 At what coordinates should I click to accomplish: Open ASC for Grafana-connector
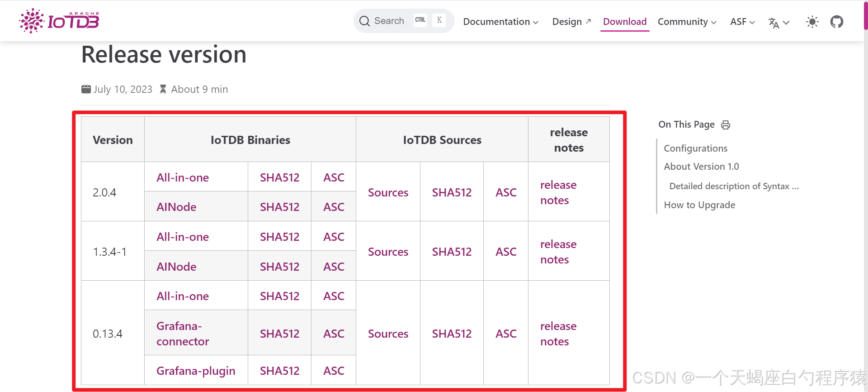[334, 334]
